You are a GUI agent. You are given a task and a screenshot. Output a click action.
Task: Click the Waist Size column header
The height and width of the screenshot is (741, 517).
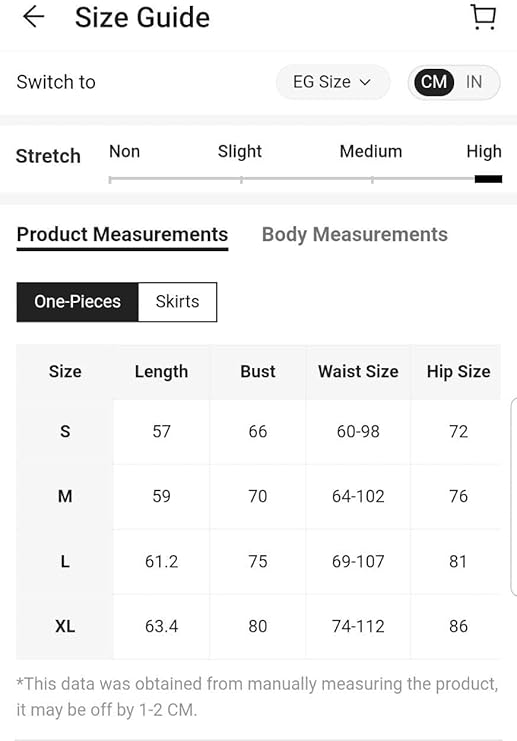click(x=358, y=371)
